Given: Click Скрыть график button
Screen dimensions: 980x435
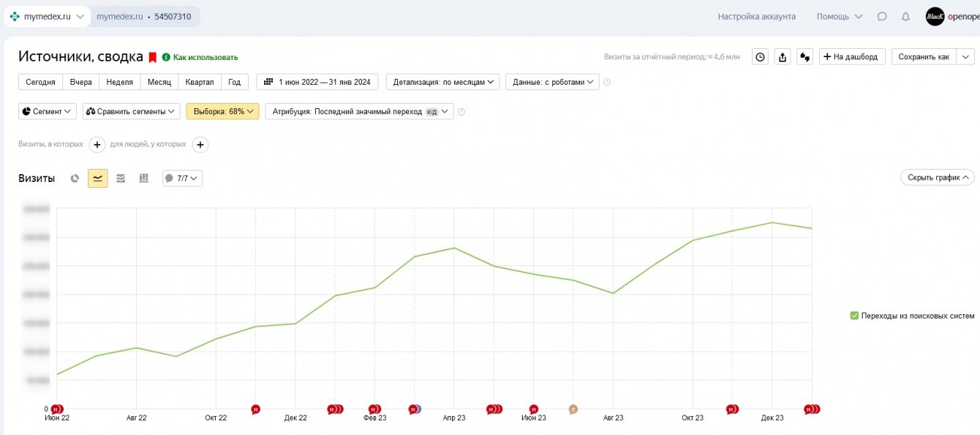Looking at the screenshot, I should [938, 177].
